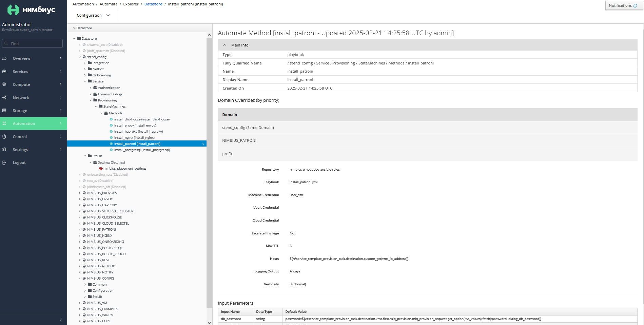Click the Methods folder icon in tree
644x325 pixels.
pyautogui.click(x=106, y=113)
